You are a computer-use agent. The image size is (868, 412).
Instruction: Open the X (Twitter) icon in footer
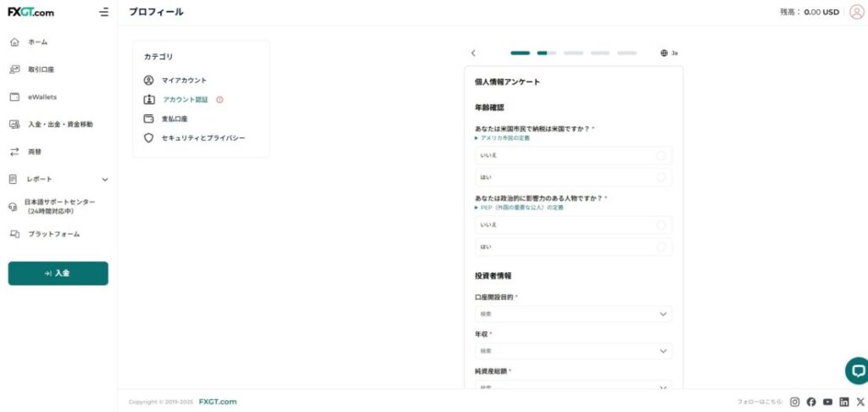pyautogui.click(x=860, y=402)
